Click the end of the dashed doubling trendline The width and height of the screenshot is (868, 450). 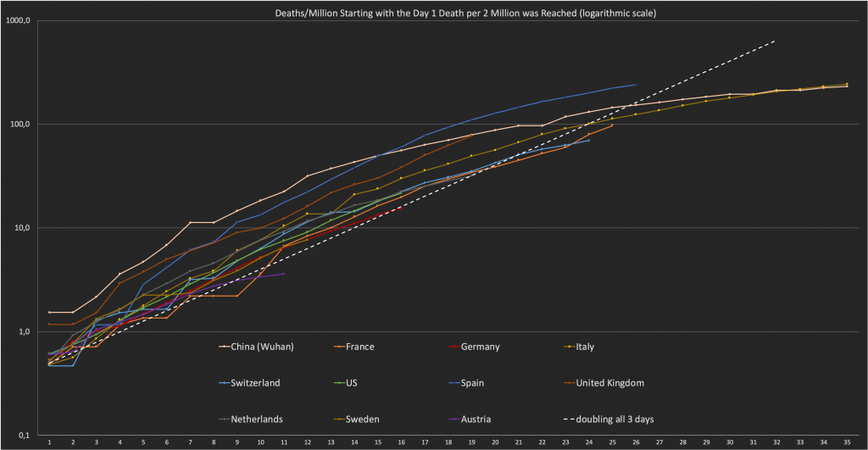774,41
